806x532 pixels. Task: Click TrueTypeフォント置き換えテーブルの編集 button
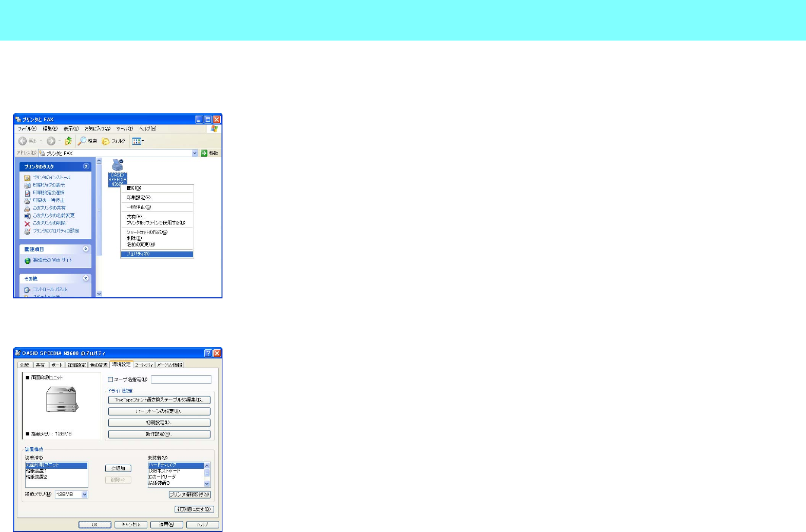[159, 400]
